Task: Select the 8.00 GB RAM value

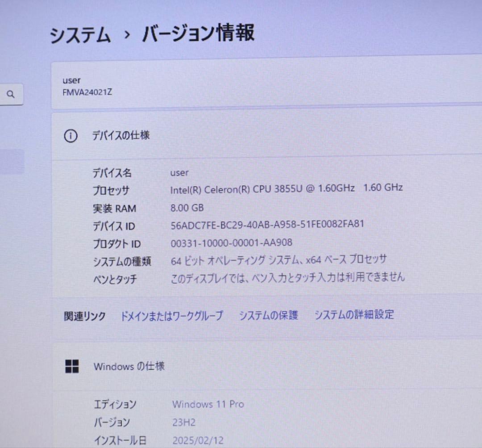Action: click(187, 208)
